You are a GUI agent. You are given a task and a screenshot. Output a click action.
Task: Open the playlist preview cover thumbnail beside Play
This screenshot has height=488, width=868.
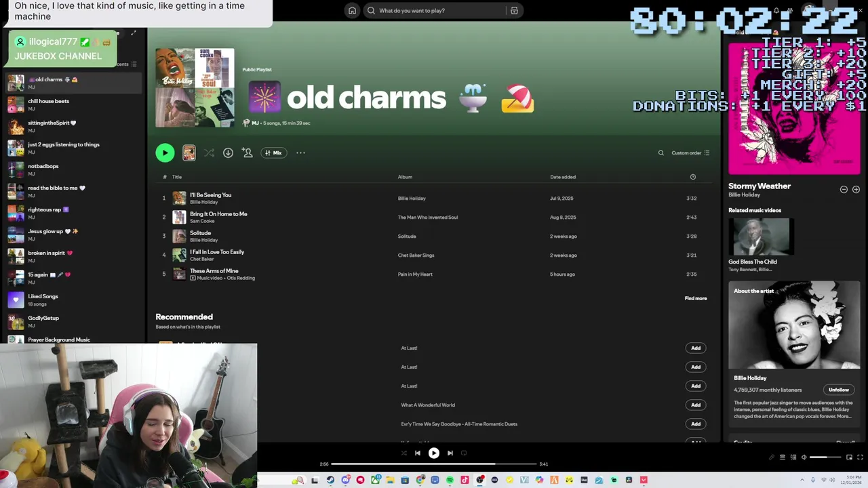click(x=189, y=152)
